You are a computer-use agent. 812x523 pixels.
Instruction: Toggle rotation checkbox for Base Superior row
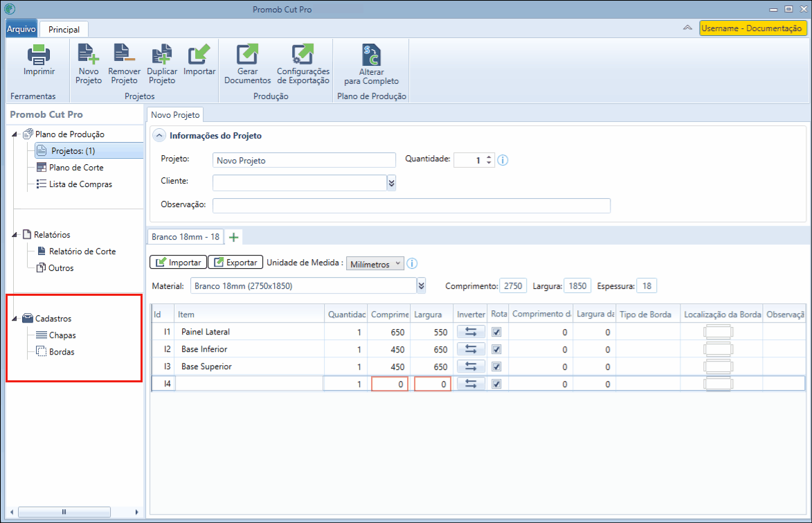click(496, 366)
